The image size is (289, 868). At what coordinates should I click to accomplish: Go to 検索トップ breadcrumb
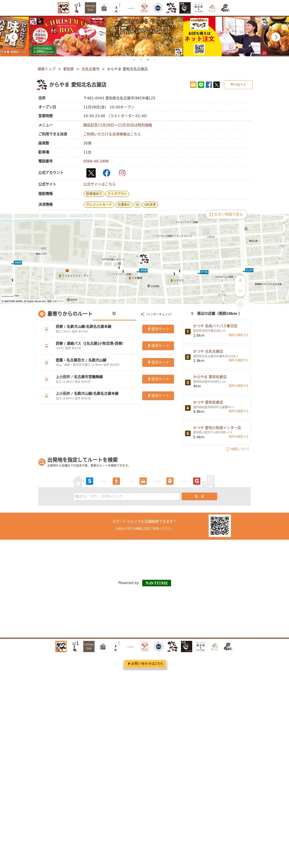coord(46,69)
